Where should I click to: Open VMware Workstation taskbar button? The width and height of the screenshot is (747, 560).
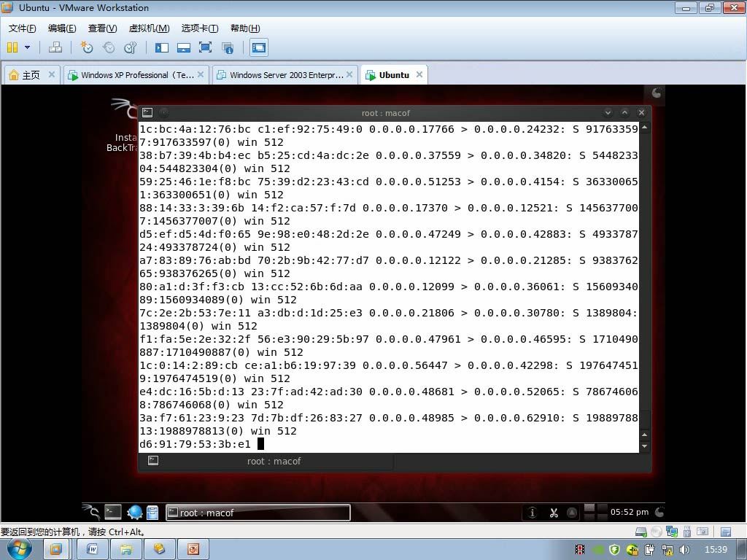(x=55, y=550)
